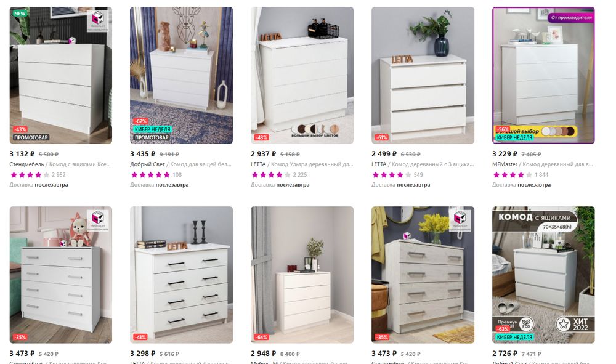Open the grey-wood dresser photo with yellow flowers

coord(423,275)
